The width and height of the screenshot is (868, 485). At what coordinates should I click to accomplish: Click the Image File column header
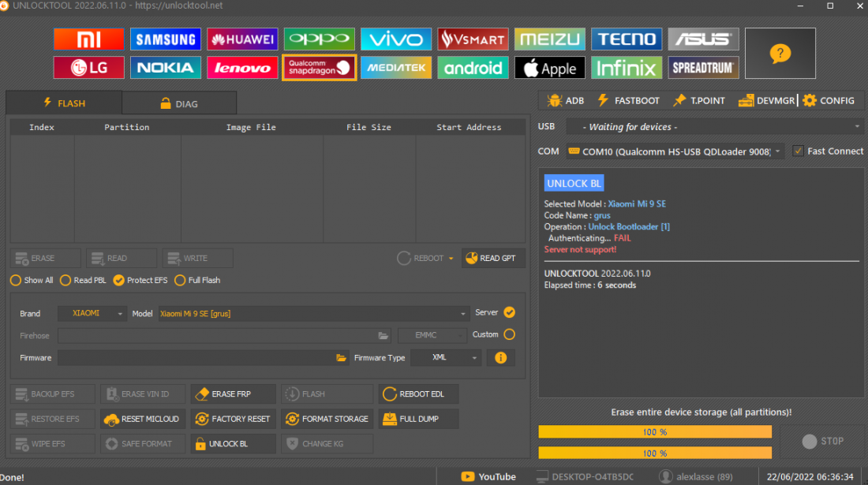tap(251, 127)
